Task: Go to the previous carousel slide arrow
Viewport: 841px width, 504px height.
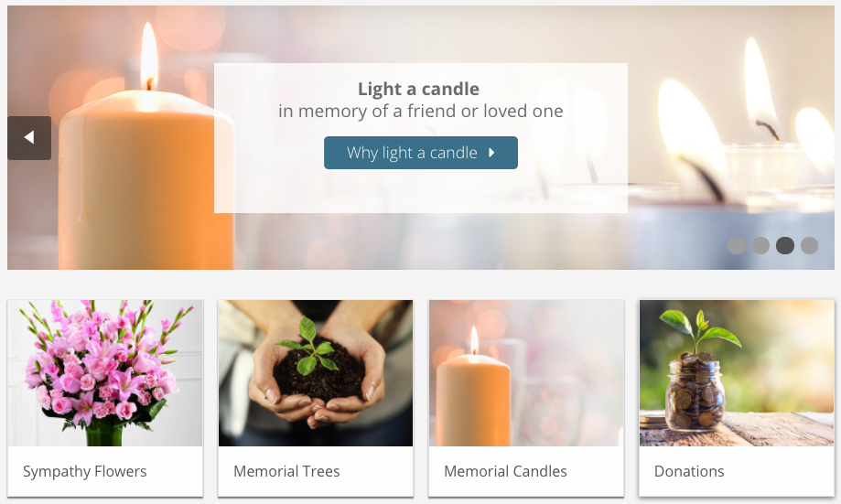Action: [29, 138]
